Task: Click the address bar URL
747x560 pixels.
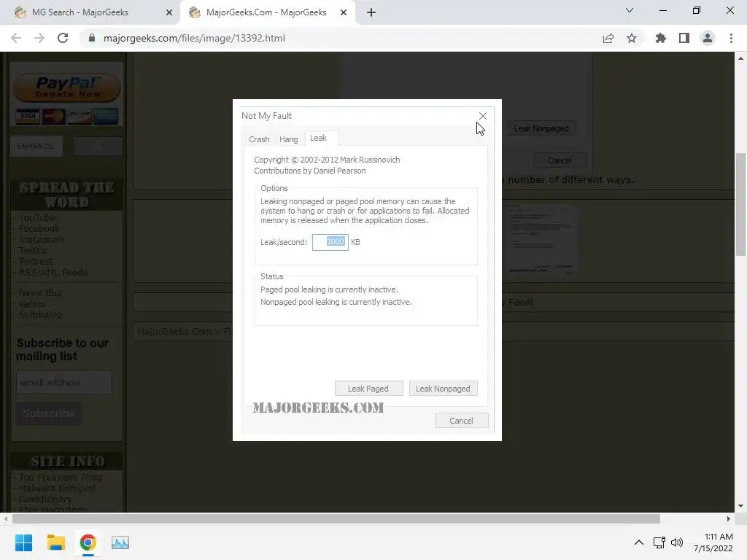Action: pos(194,38)
